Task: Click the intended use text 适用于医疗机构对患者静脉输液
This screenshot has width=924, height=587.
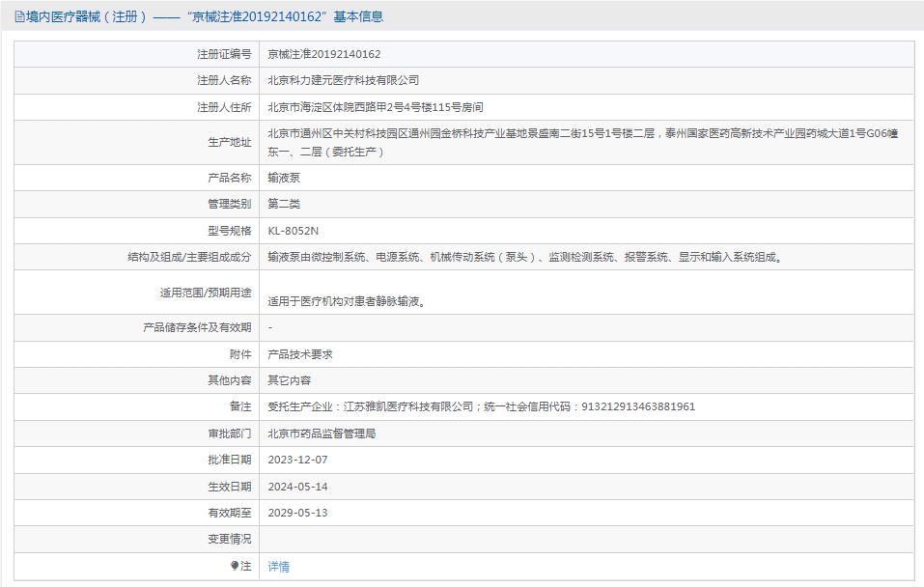Action: [x=347, y=300]
